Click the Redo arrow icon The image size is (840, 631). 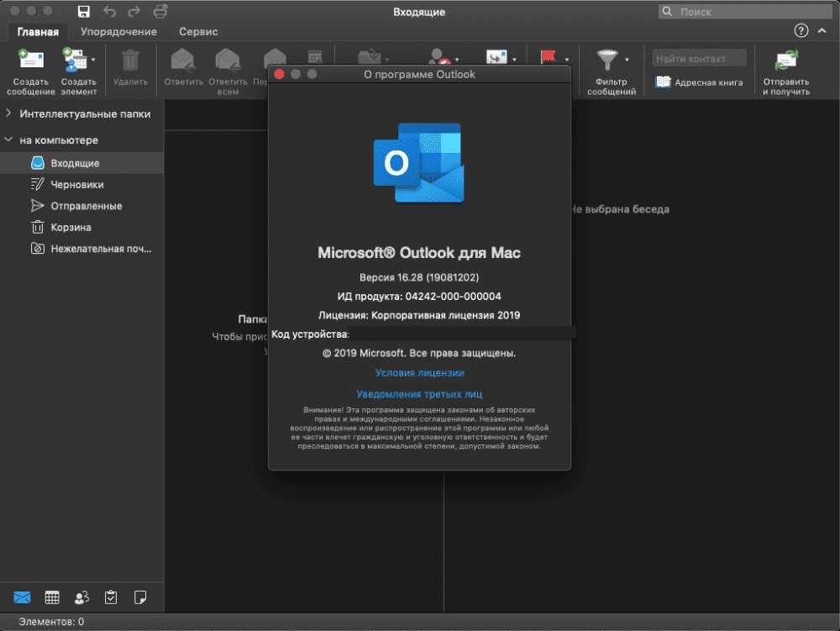(134, 11)
